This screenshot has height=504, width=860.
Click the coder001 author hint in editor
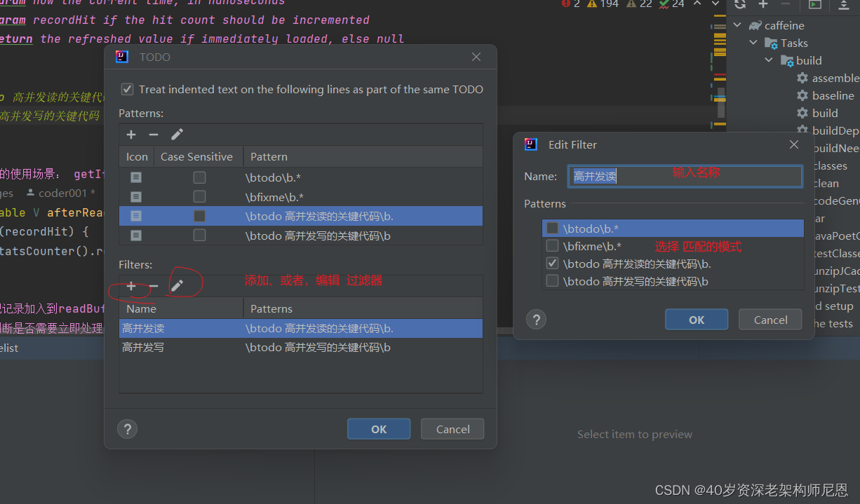61,193
